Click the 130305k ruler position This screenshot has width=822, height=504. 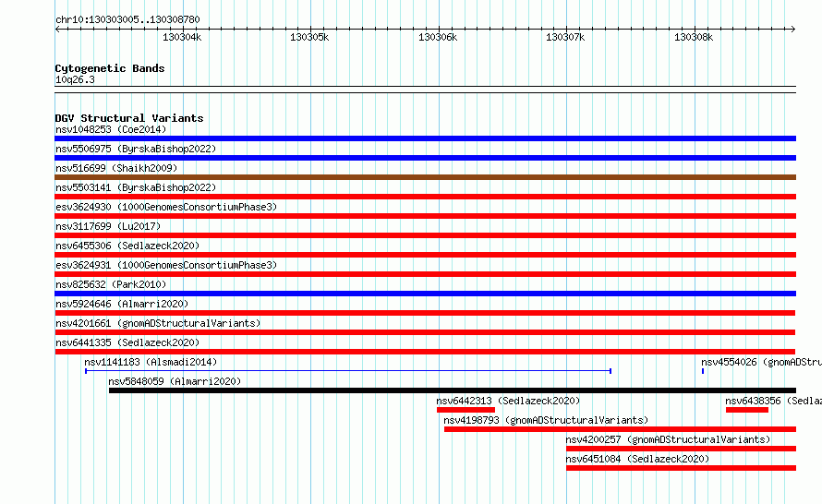coord(309,37)
